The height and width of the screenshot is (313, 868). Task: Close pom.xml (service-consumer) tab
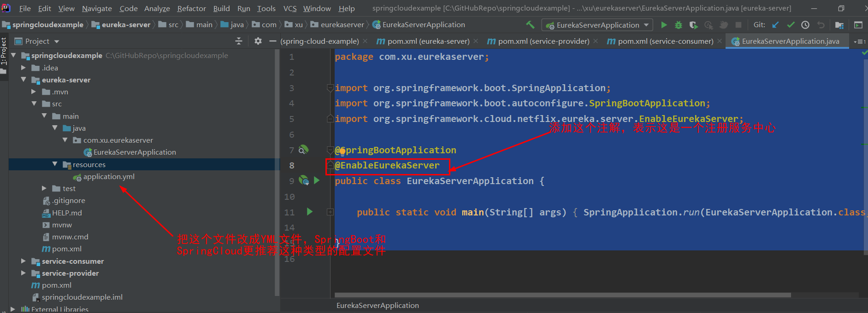coord(720,41)
